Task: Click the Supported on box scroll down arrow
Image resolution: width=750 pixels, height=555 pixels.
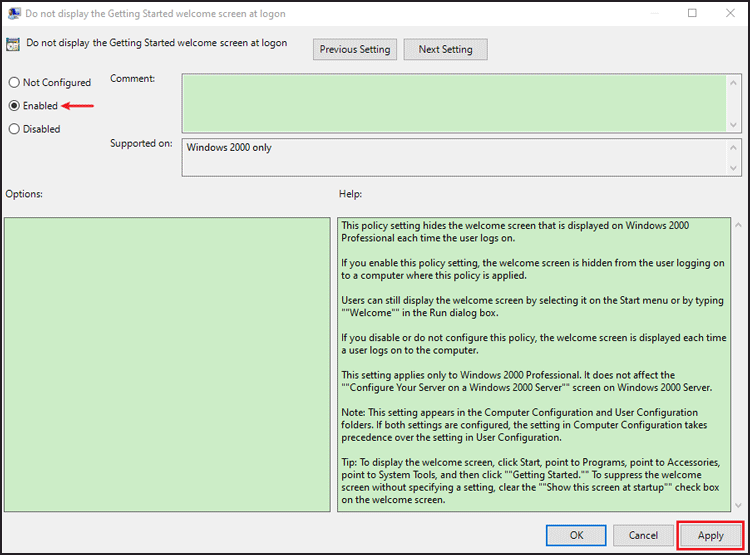Action: coord(733,168)
